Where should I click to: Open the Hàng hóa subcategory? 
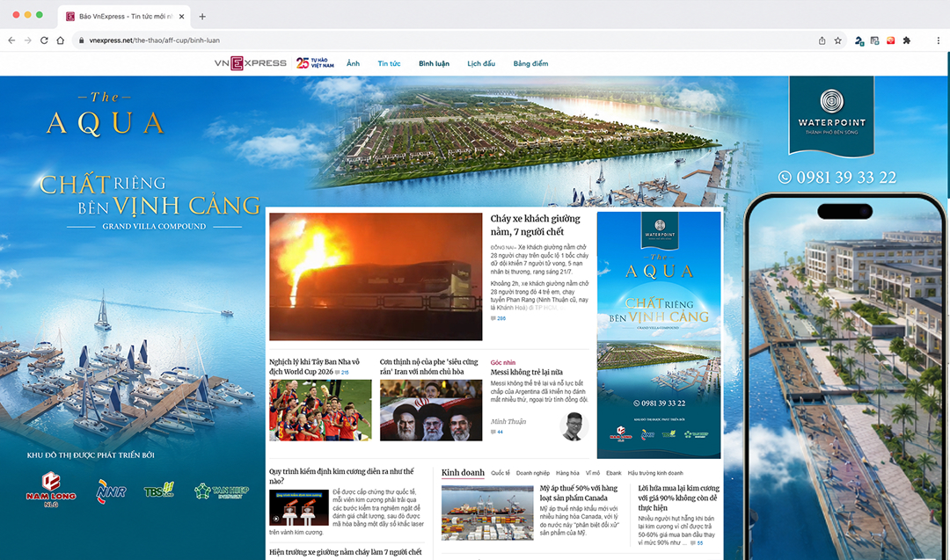(567, 474)
